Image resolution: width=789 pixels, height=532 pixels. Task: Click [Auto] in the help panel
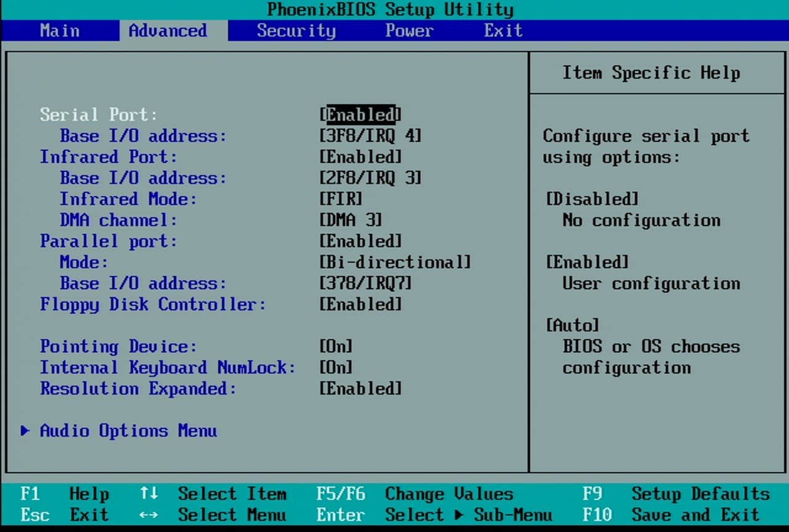pyautogui.click(x=573, y=325)
